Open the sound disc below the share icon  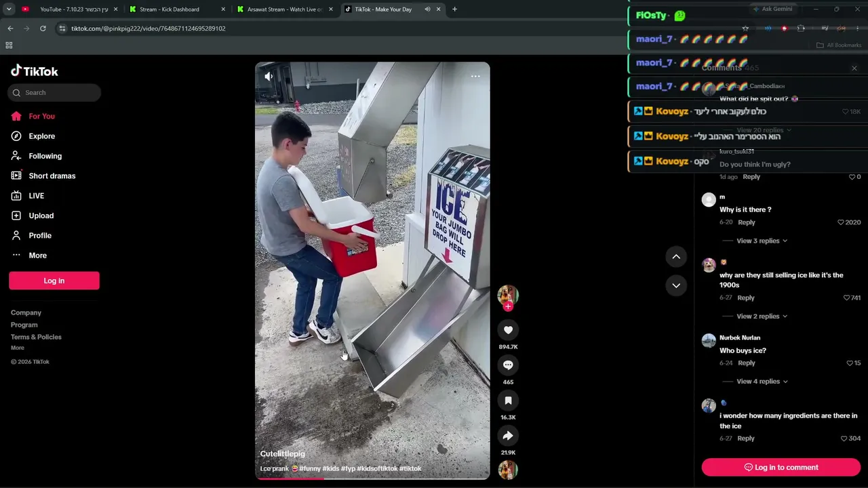point(508,470)
